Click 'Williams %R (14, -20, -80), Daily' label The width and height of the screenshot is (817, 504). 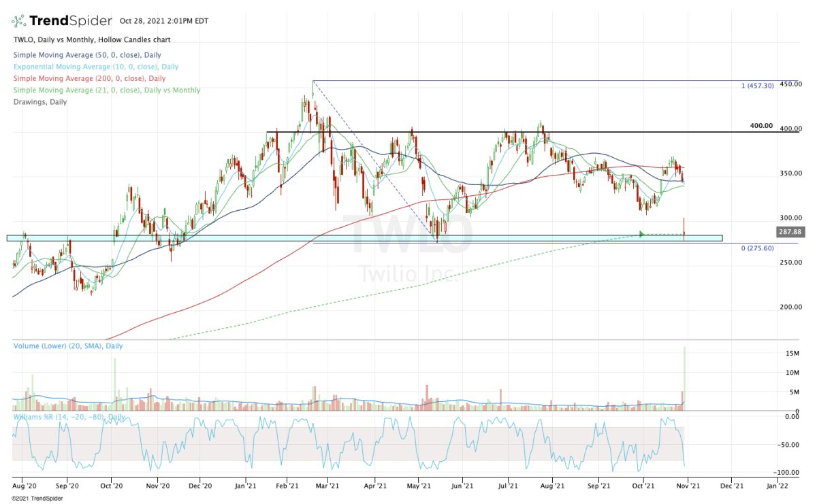click(70, 416)
